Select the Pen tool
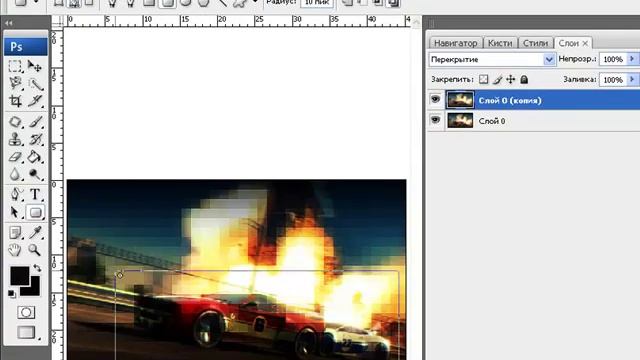 click(15, 194)
